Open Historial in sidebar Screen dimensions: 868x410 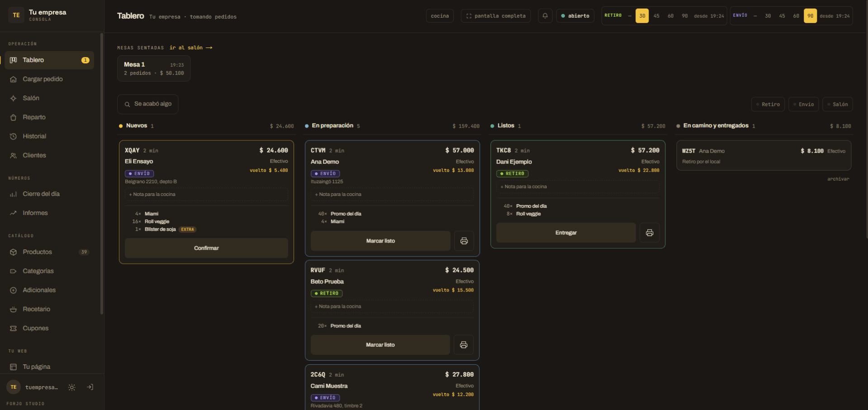pos(49,136)
